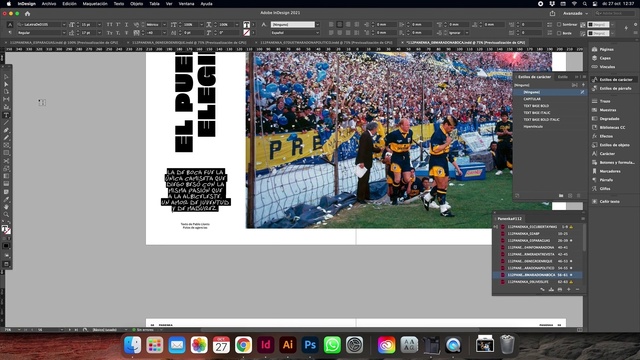Screen dimensions: 640x360
Task: Click the stroke none swatch in control bar
Action: pyautogui.click(x=246, y=33)
